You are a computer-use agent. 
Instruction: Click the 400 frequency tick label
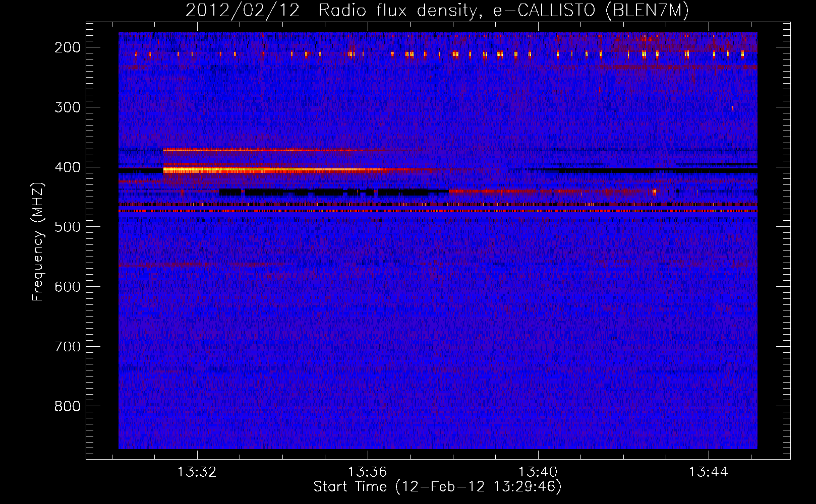67,167
